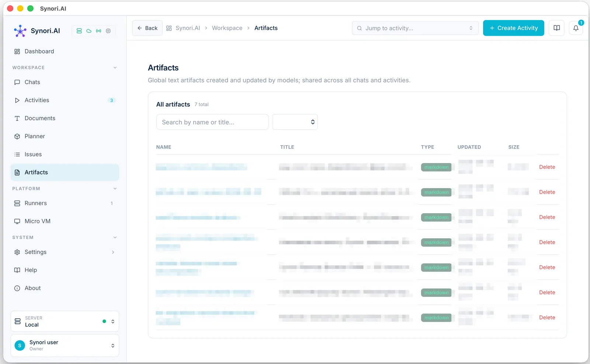Open the Issues list
This screenshot has height=364, width=590.
click(65, 155)
